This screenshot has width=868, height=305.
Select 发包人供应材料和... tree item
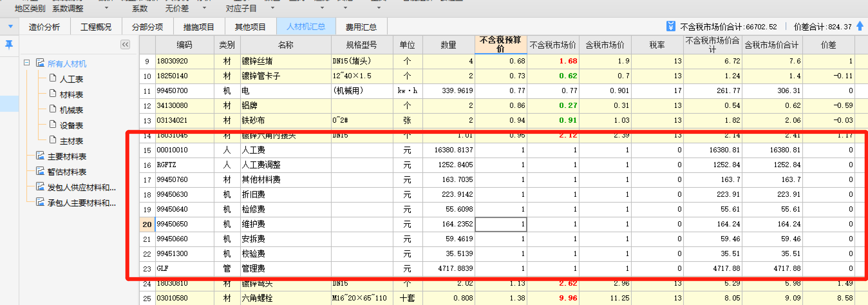click(81, 188)
